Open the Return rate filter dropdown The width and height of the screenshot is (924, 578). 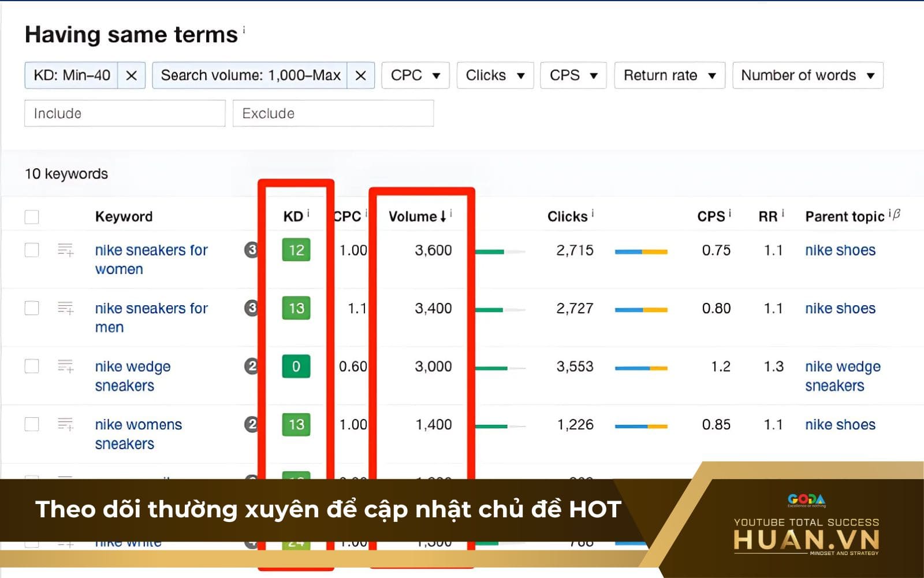click(x=669, y=76)
